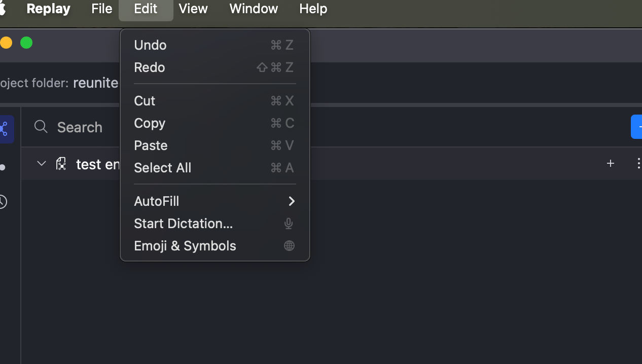Click the plus icon on test row
The width and height of the screenshot is (642, 364).
[x=611, y=163]
